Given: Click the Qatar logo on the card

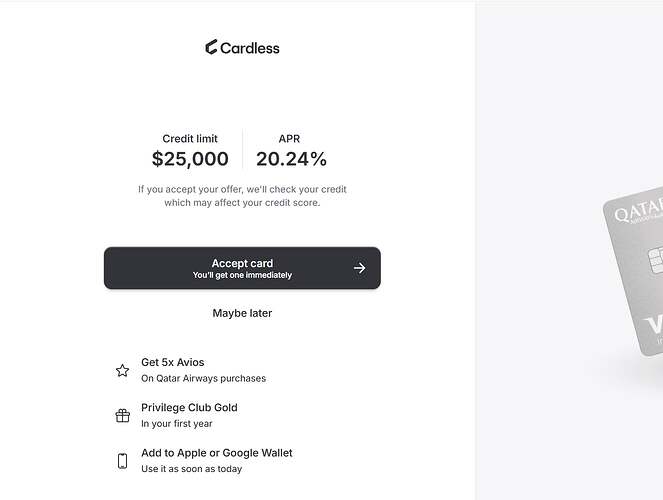Looking at the screenshot, I should 638,210.
